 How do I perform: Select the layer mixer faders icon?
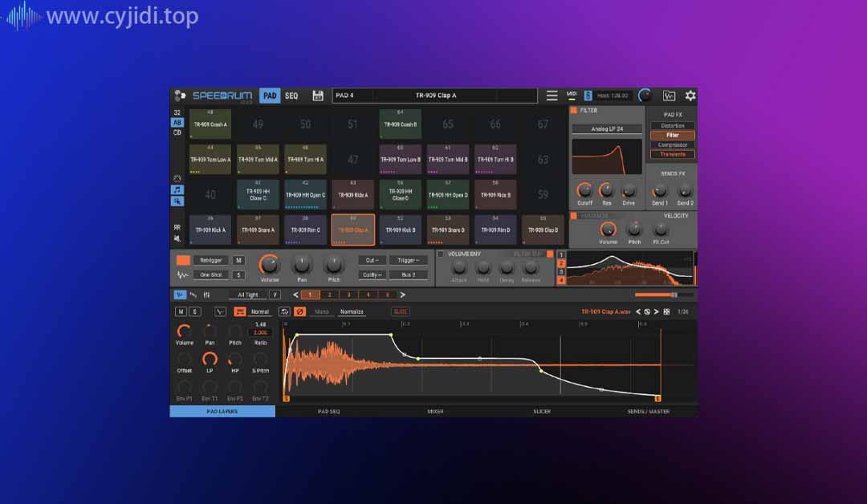pos(206,295)
